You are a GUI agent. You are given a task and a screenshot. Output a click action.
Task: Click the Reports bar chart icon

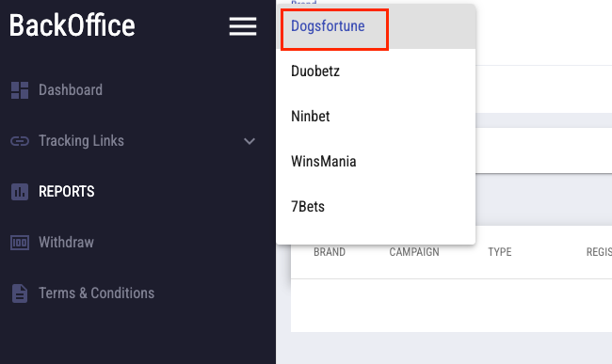click(20, 192)
